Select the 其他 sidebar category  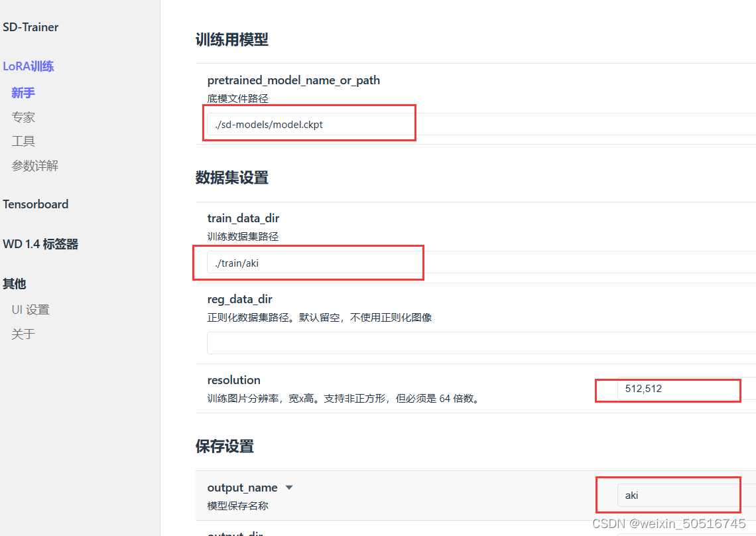click(14, 283)
